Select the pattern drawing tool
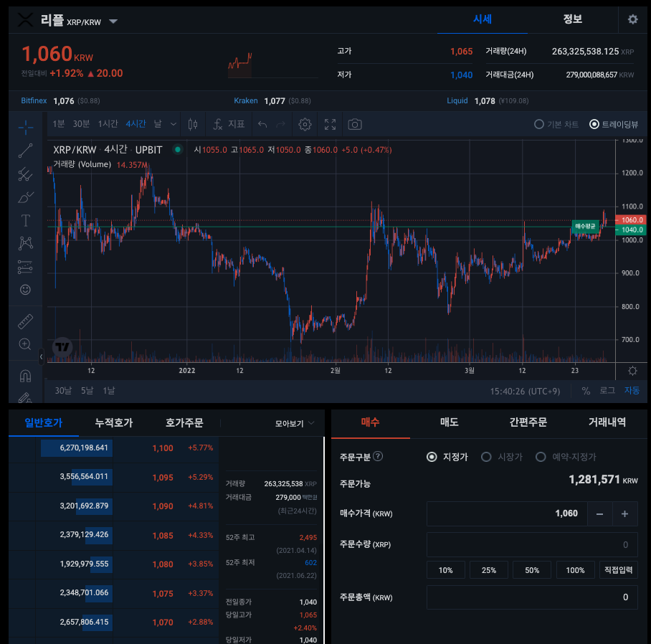The height and width of the screenshot is (644, 651). (25, 243)
